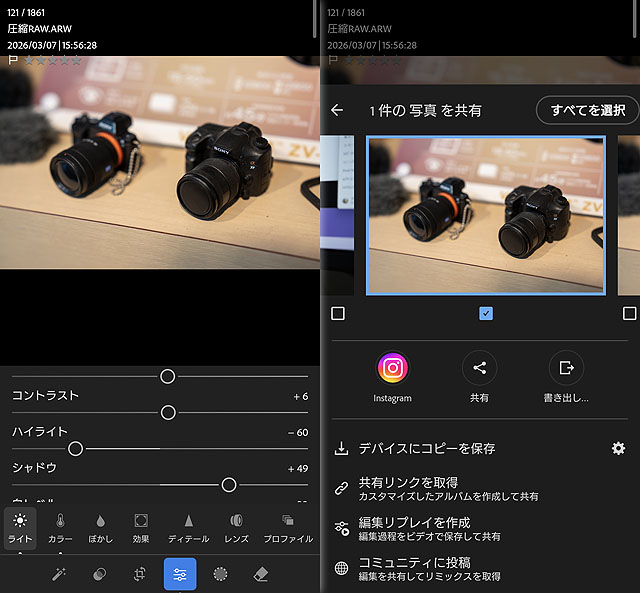Switch to the カラー (Color) panel
This screenshot has height=593, width=640.
click(x=60, y=527)
